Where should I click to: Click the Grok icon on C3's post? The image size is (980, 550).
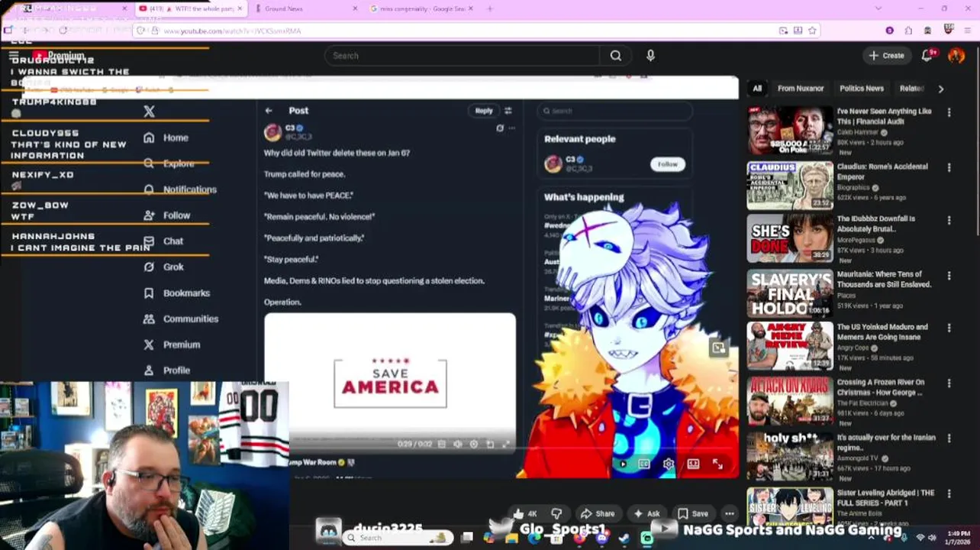500,128
